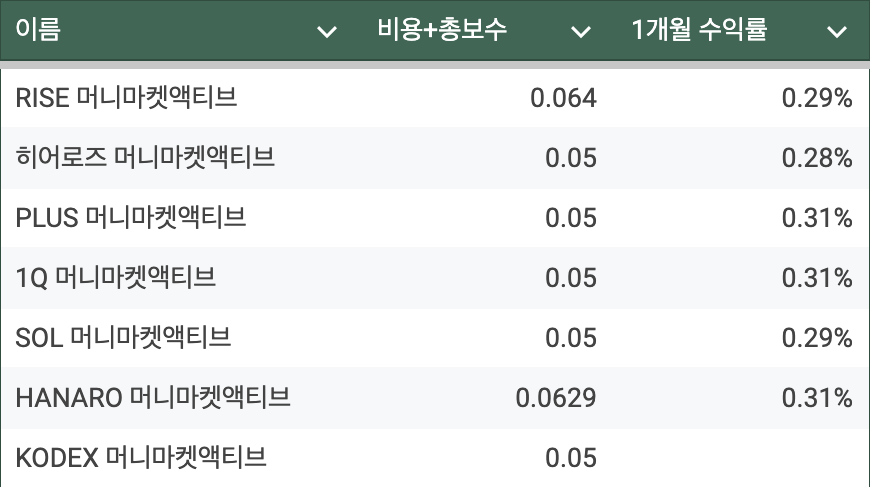Click the 0.064 cost value for RISE
Image resolution: width=870 pixels, height=487 pixels.
pos(563,98)
